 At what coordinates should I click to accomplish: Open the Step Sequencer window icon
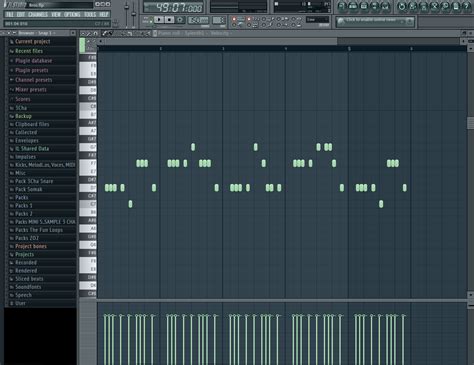pos(353,6)
